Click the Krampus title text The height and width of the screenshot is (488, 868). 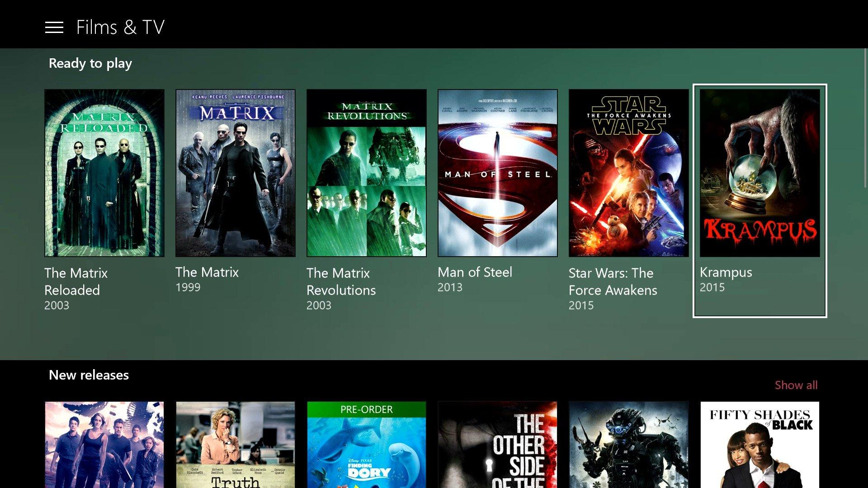coord(726,272)
